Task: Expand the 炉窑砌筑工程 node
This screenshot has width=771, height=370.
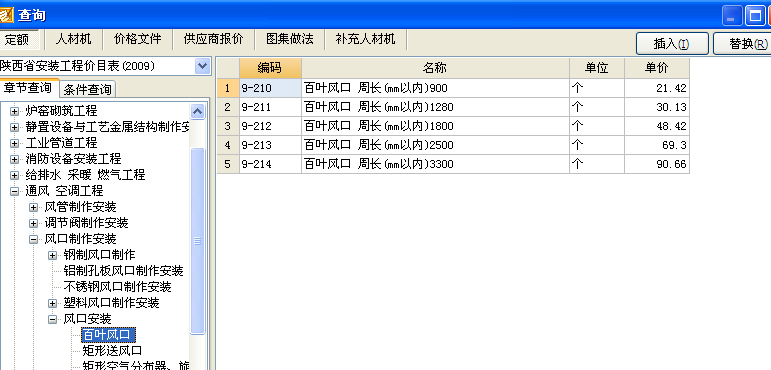Action: point(15,111)
